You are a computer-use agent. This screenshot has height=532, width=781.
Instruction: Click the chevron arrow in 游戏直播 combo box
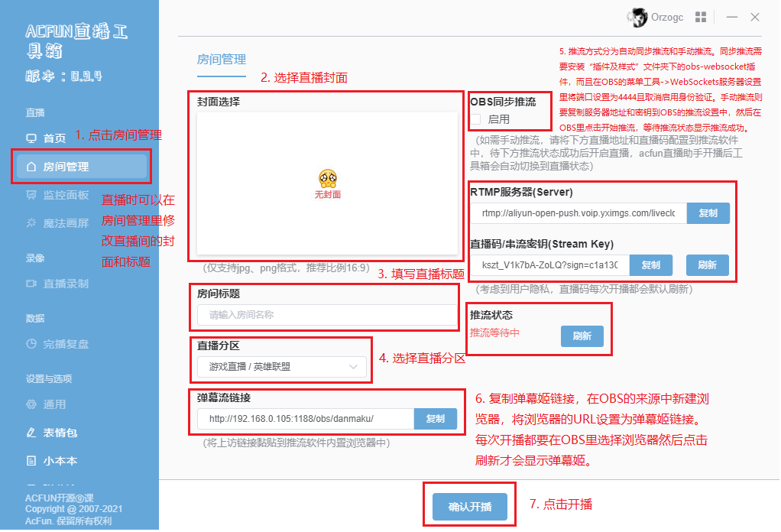pos(353,367)
